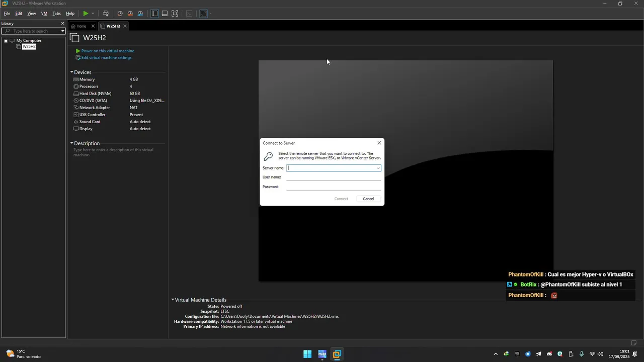Click the Wi-Fi network tray icon

(x=592, y=354)
